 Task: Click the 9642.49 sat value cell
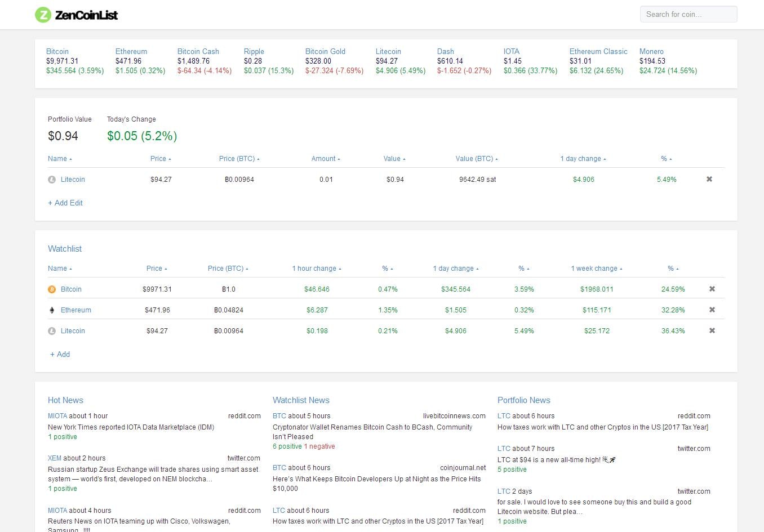477,180
